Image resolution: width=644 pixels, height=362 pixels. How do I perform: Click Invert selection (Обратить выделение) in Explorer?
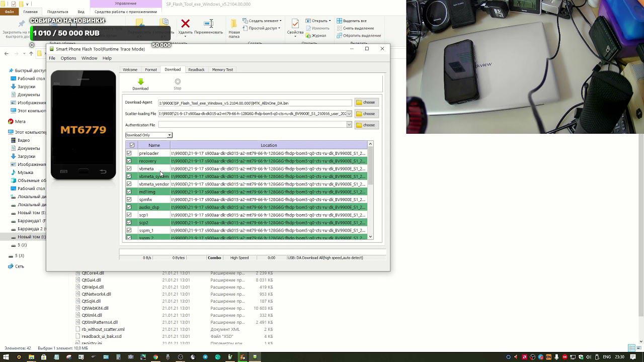(358, 36)
